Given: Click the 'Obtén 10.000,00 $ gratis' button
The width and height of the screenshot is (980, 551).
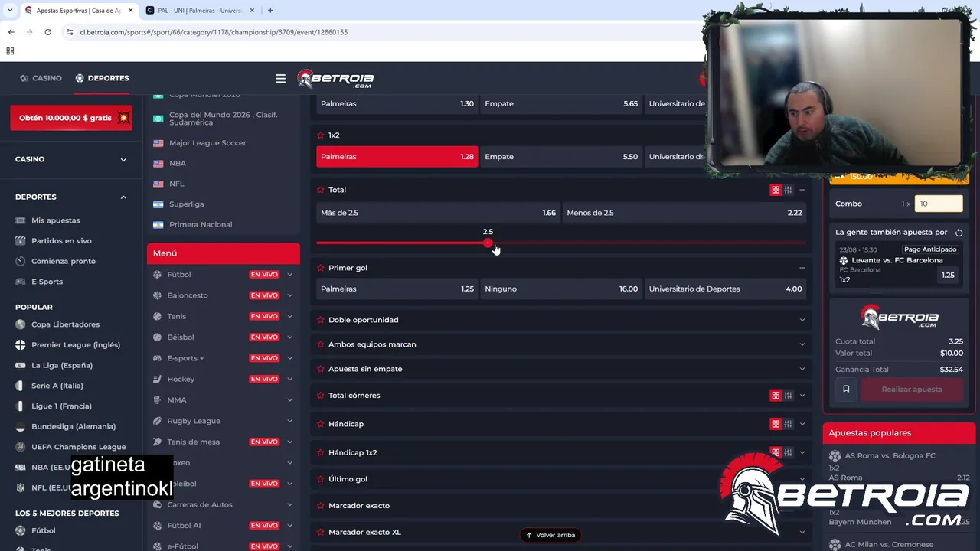Looking at the screenshot, I should coord(71,118).
